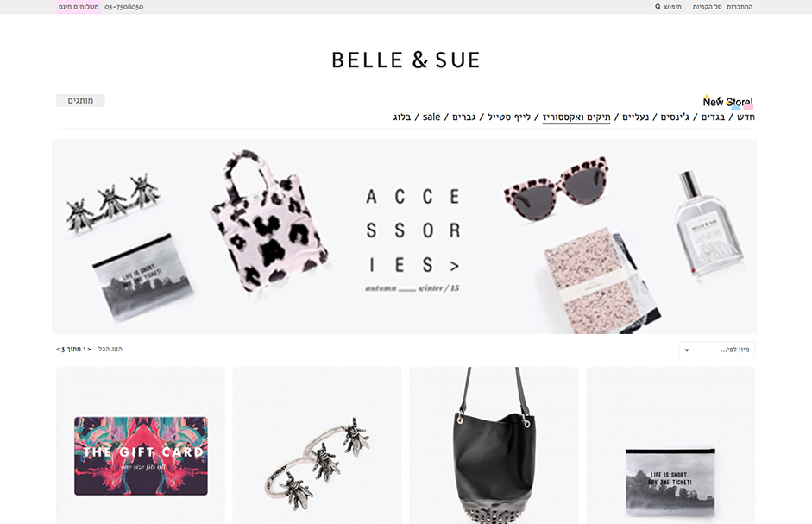Click the התחברות login link
The width and height of the screenshot is (812, 524).
tap(740, 7)
